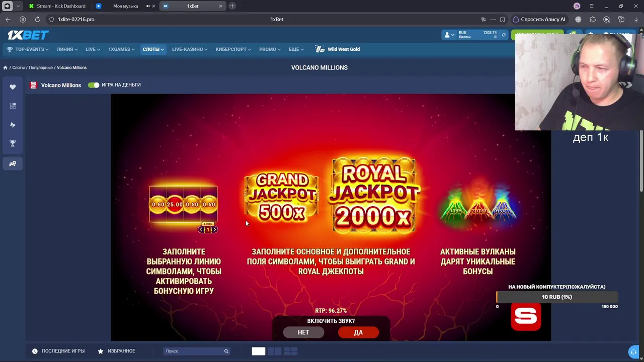Expand PROMO dropdown menu
The image size is (644, 362).
[270, 49]
